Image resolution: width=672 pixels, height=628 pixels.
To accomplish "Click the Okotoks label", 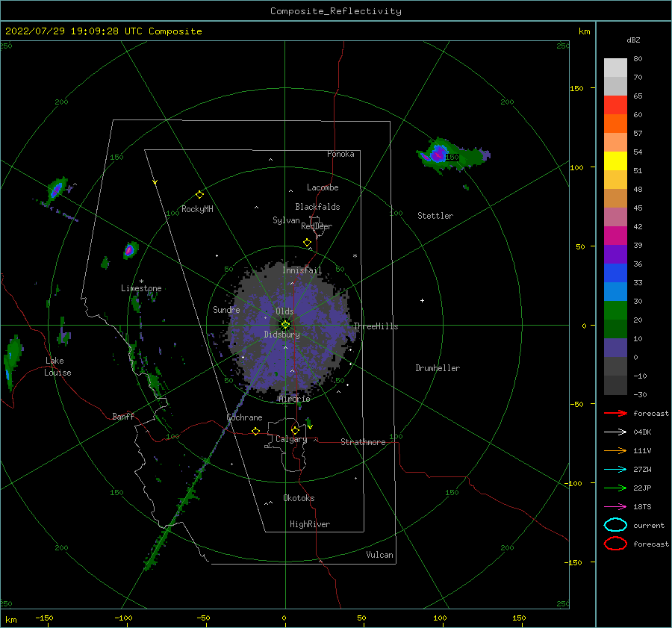I will 299,498.
